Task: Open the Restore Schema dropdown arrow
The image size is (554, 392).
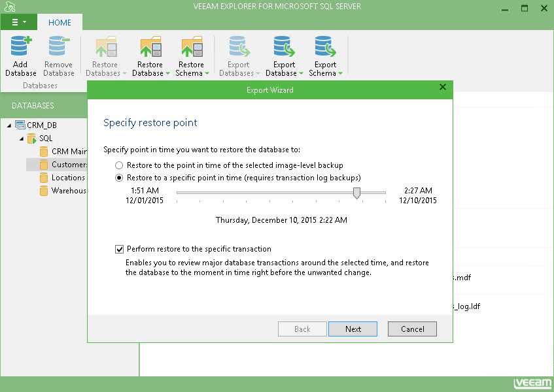Action: [x=207, y=73]
